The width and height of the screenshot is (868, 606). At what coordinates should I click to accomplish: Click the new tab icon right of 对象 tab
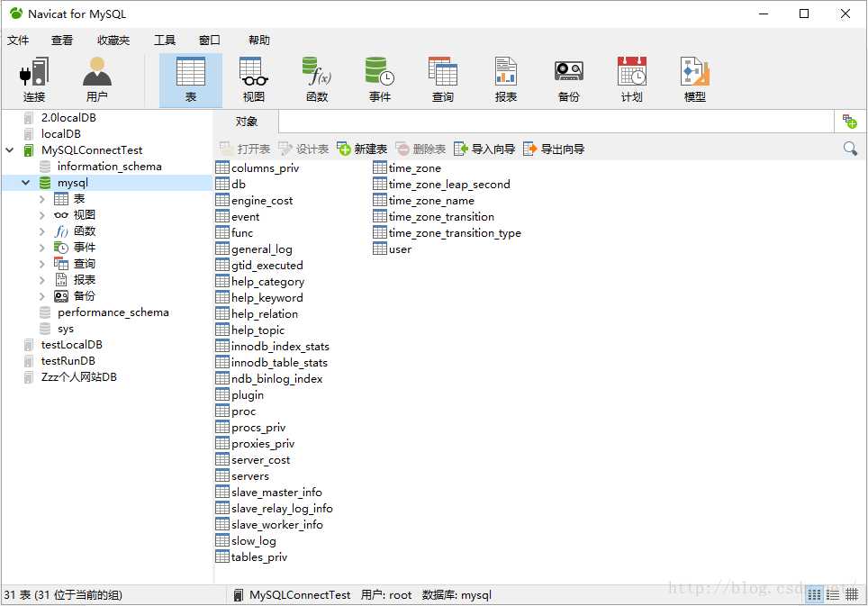coord(850,122)
